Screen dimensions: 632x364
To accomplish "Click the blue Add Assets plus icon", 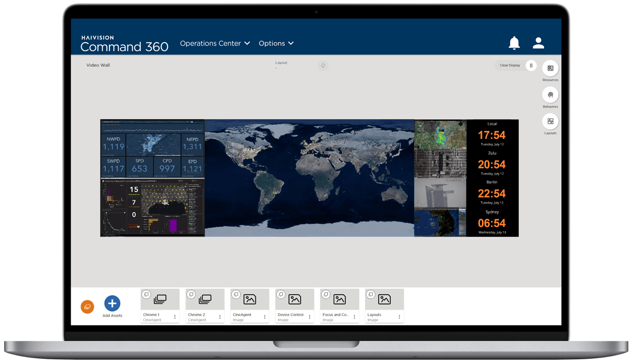I will tap(112, 303).
